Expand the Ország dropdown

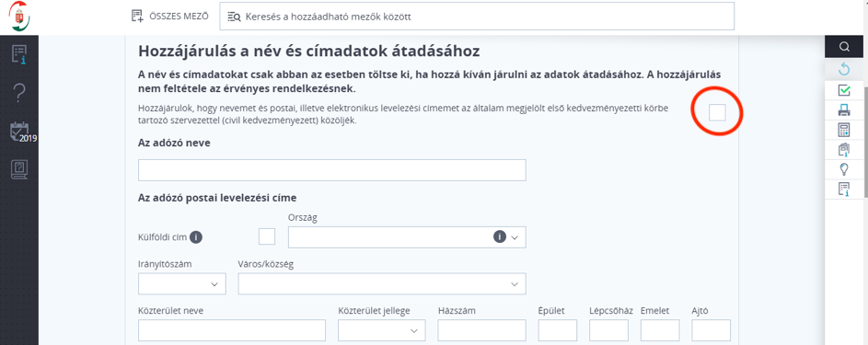click(x=407, y=237)
